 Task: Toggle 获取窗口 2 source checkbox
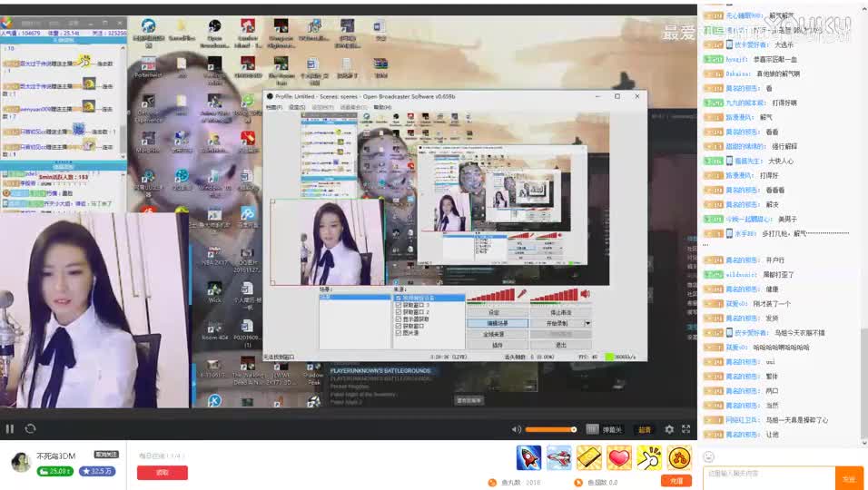398,312
